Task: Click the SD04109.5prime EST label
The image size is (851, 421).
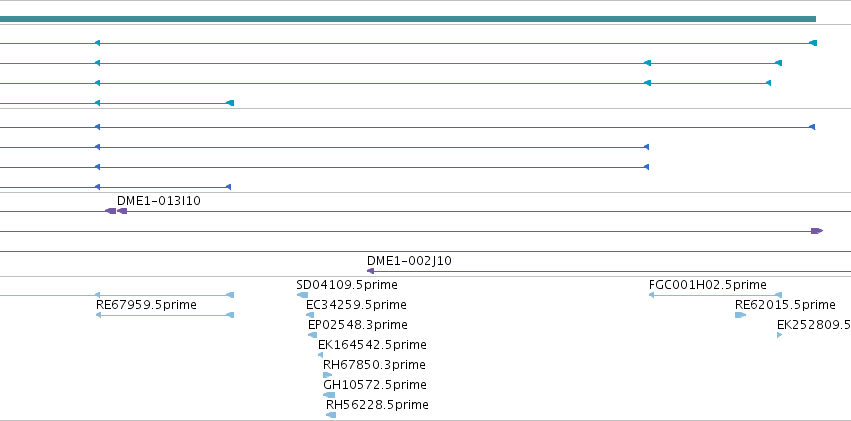Action: pos(347,285)
